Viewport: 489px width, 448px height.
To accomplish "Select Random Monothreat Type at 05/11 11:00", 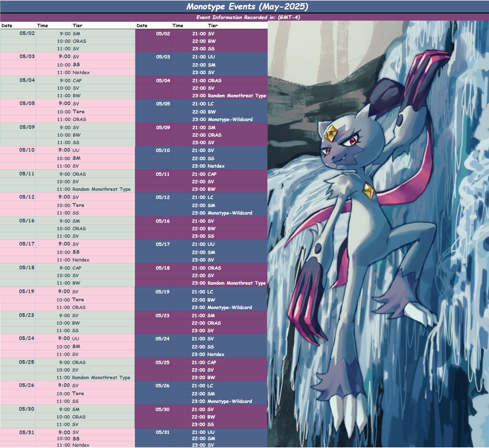I will 101,189.
